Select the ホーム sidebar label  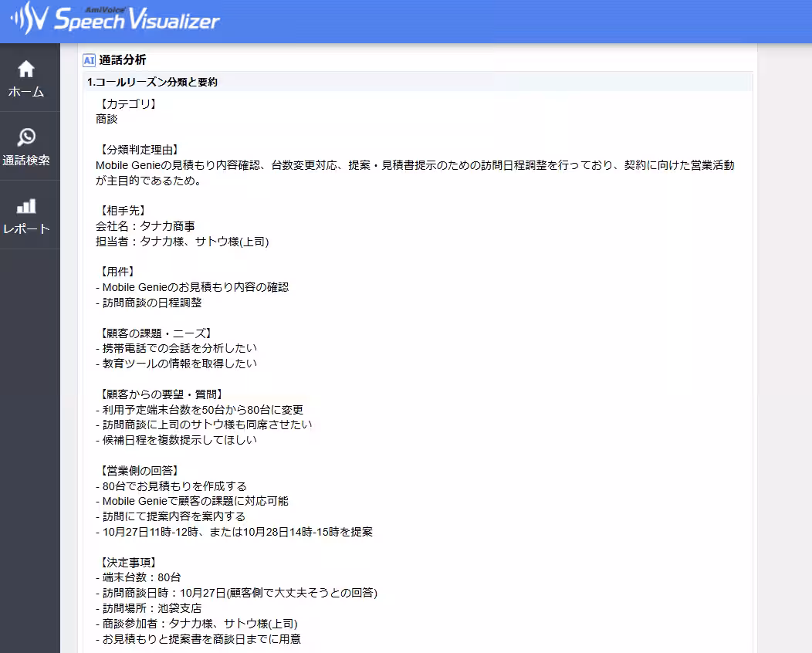26,92
